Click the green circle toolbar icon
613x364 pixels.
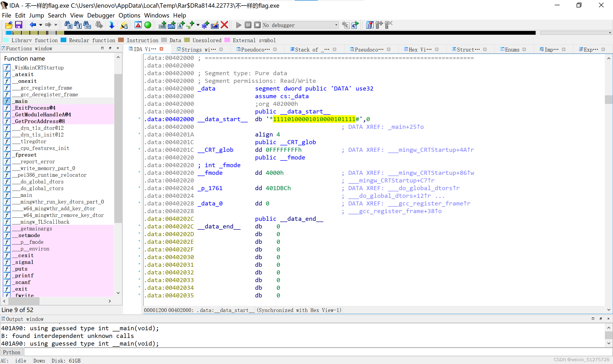(148, 25)
